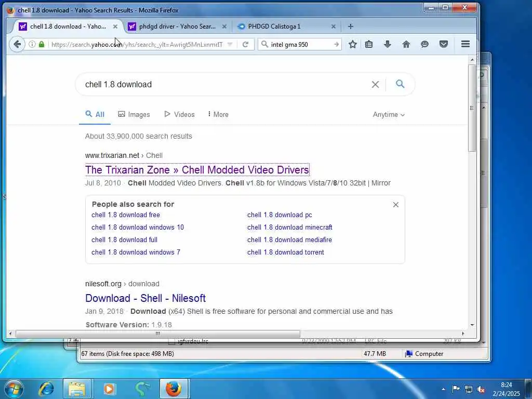The width and height of the screenshot is (532, 399).
Task: Open the Windows Start menu
Action: pos(14,389)
